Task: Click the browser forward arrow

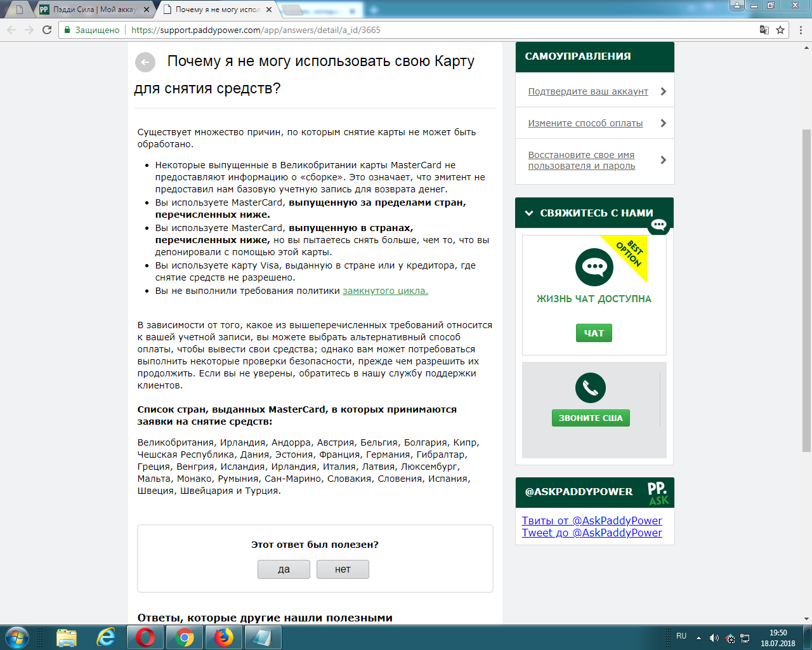Action: [x=29, y=30]
